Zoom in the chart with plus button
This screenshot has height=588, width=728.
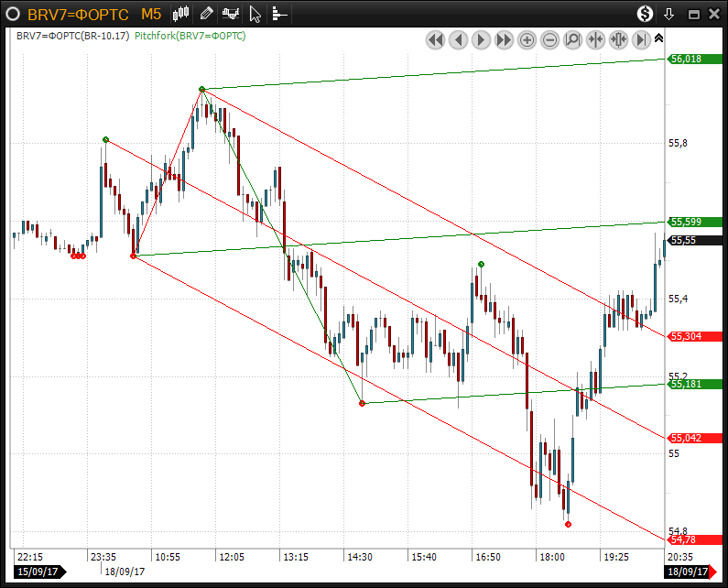tap(527, 39)
